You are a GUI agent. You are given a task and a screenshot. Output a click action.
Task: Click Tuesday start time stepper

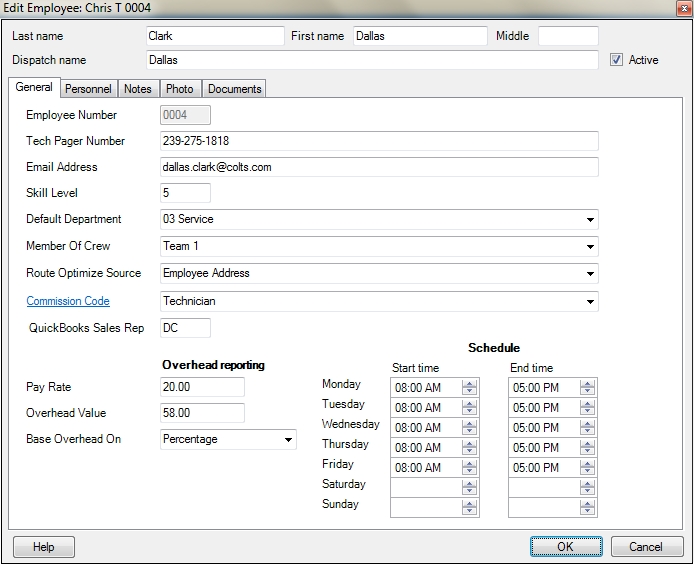click(470, 407)
